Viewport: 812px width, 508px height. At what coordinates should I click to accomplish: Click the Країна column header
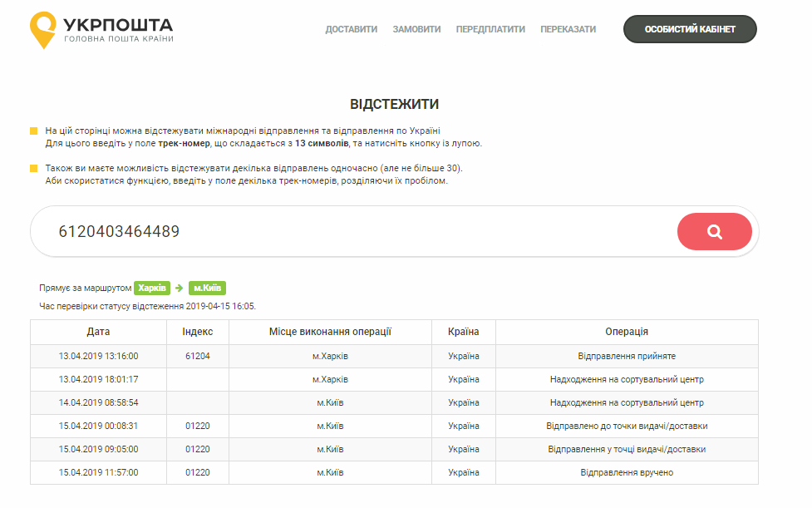click(463, 332)
